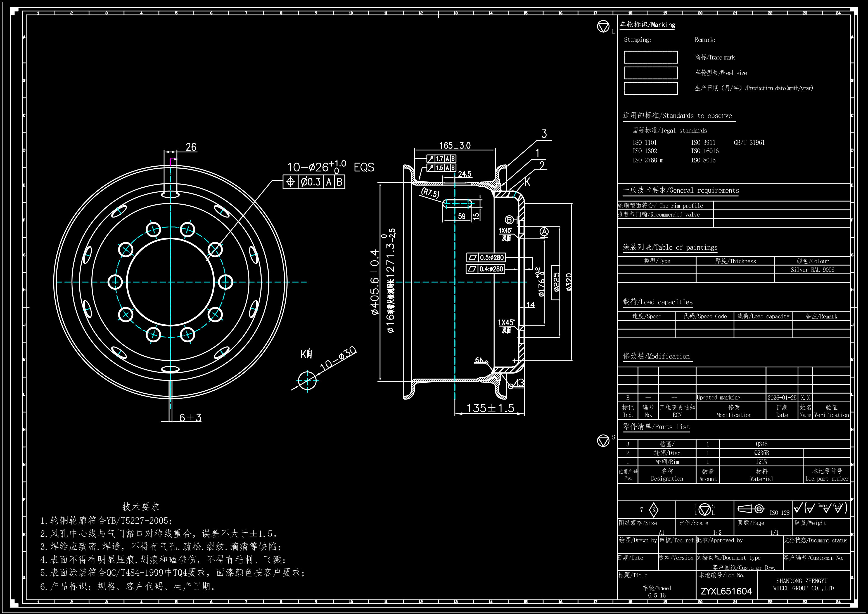Click the Updated marking modification entry

pos(718,397)
